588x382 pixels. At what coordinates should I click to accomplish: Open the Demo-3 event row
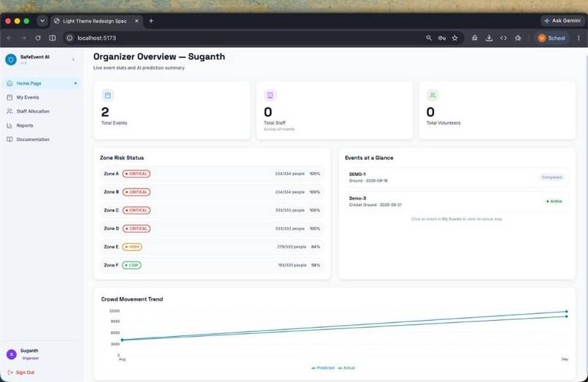click(457, 202)
